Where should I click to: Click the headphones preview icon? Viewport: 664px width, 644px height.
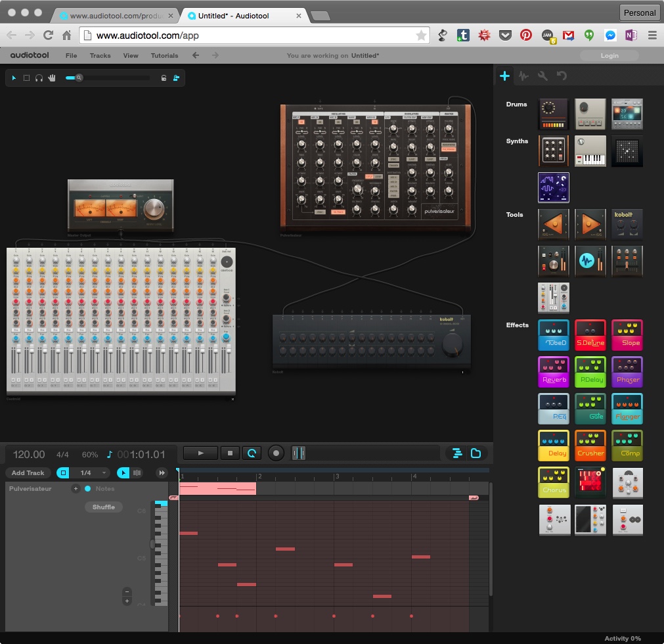pos(39,78)
